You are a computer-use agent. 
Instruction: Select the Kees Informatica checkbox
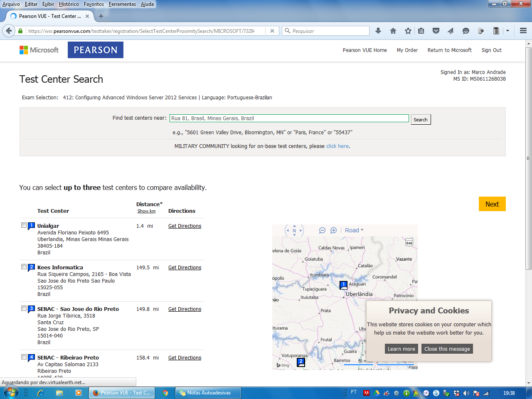point(24,267)
